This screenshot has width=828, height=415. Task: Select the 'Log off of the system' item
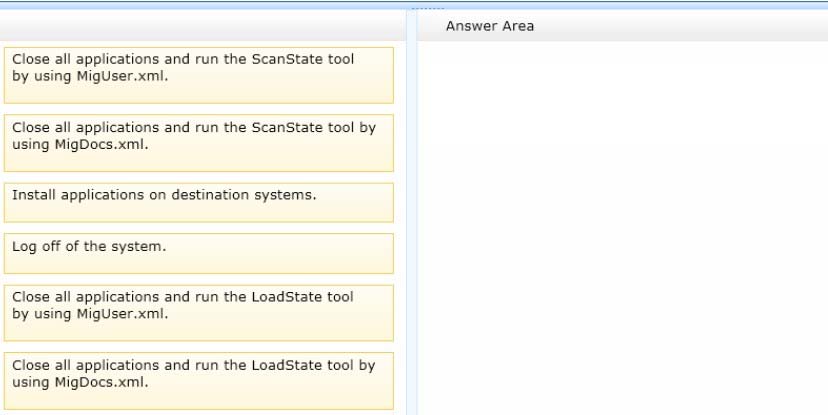click(x=199, y=253)
